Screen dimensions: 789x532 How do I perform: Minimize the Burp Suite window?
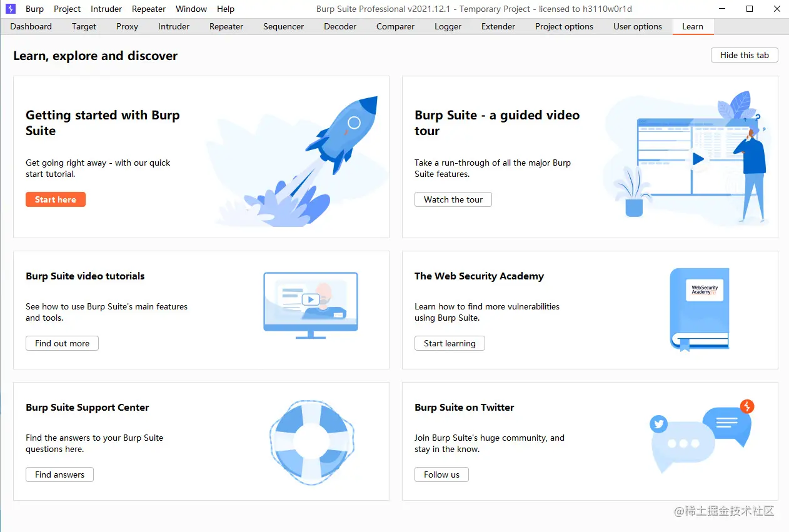pyautogui.click(x=722, y=9)
